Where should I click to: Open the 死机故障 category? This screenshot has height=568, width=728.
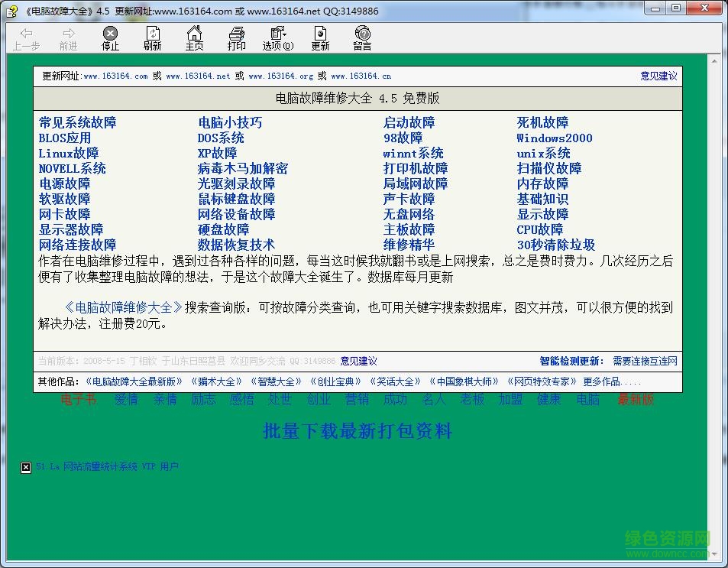pyautogui.click(x=542, y=122)
